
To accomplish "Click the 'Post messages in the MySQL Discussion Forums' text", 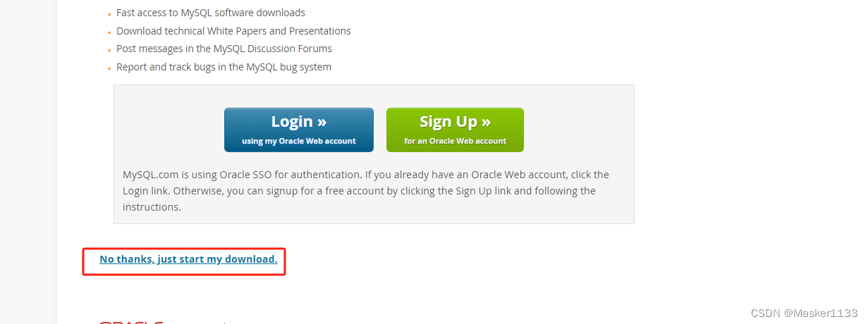I will point(224,49).
